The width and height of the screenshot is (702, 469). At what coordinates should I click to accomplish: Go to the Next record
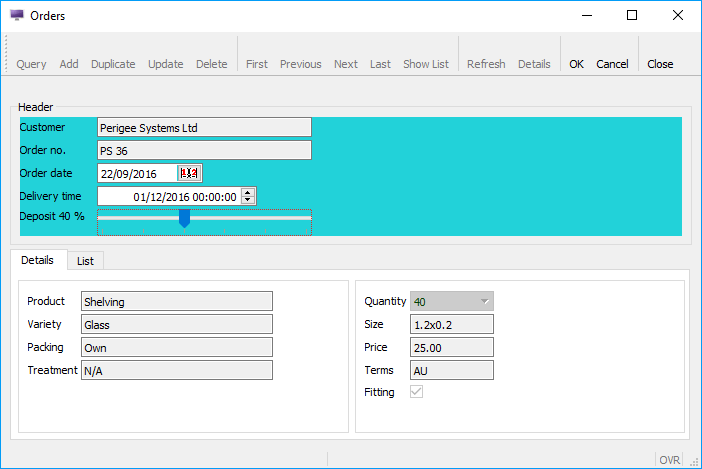(346, 64)
